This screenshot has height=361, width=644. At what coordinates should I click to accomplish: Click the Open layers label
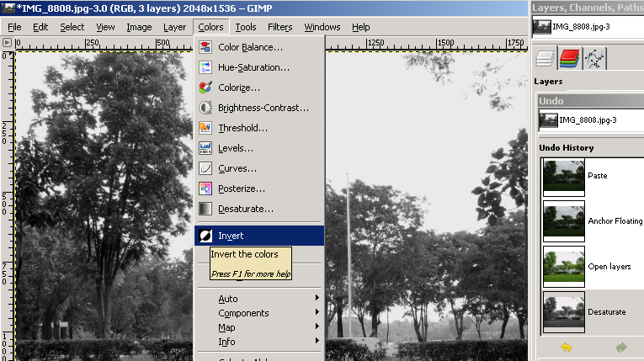click(609, 267)
